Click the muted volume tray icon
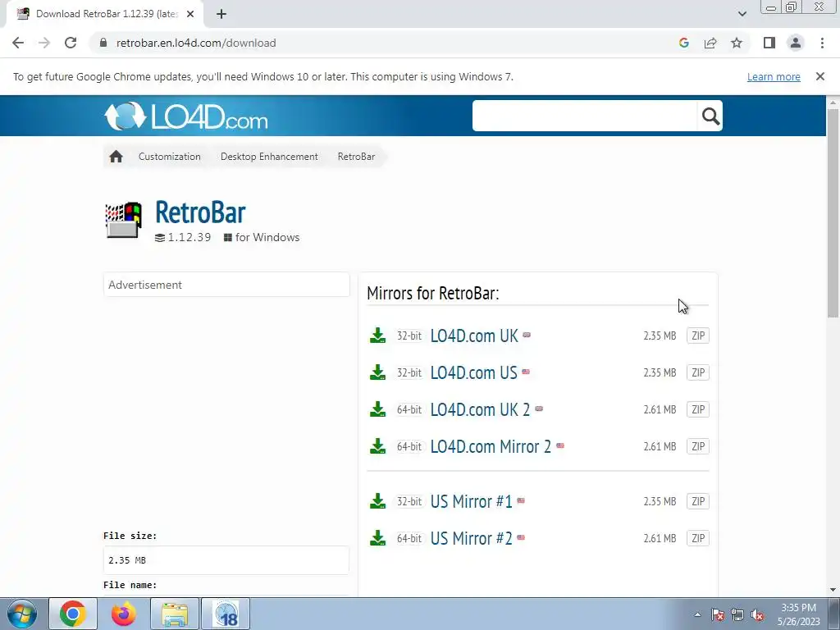The height and width of the screenshot is (630, 840). (757, 615)
